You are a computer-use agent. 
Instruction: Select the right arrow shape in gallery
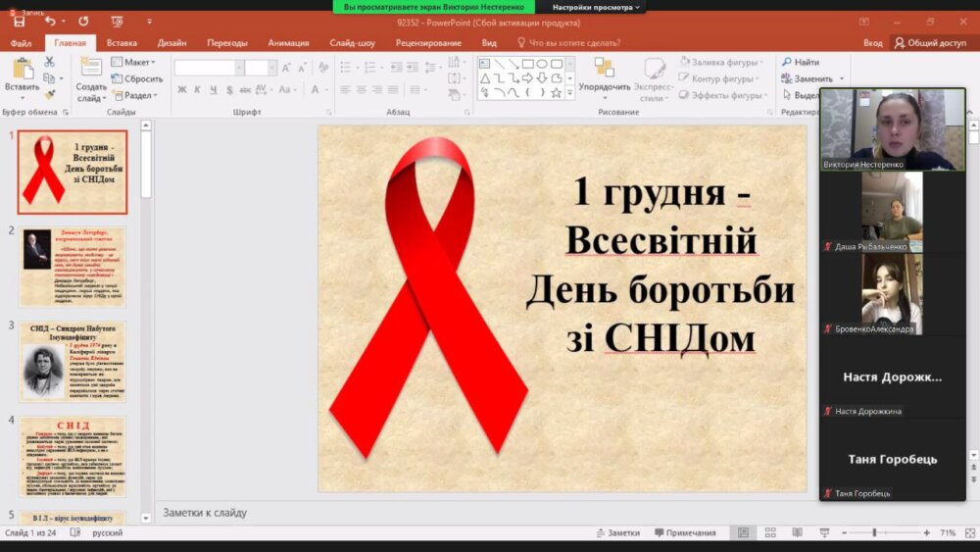point(527,78)
